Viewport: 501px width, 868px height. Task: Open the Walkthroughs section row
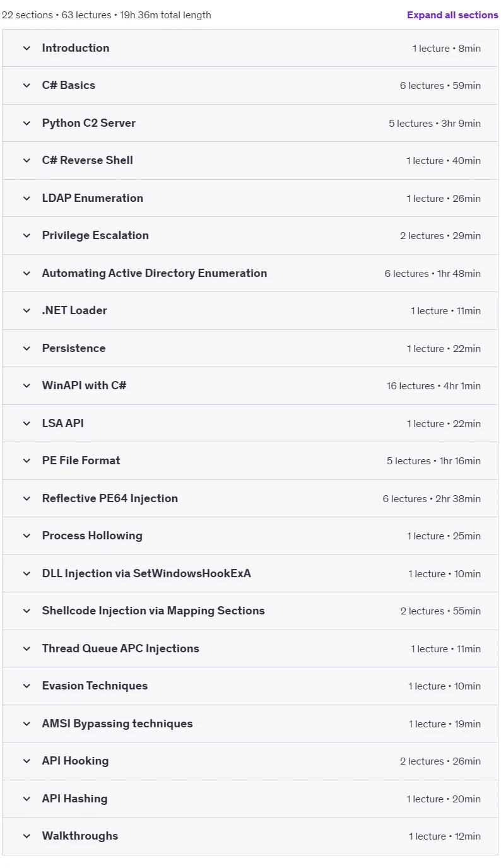click(250, 836)
